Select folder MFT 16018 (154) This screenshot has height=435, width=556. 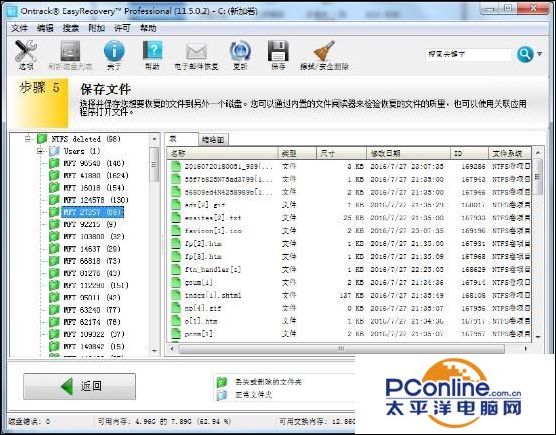87,188
